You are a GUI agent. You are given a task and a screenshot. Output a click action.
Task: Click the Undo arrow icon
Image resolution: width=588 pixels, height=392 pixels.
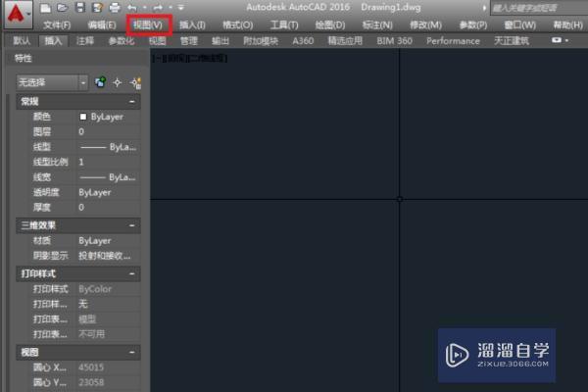pyautogui.click(x=132, y=8)
